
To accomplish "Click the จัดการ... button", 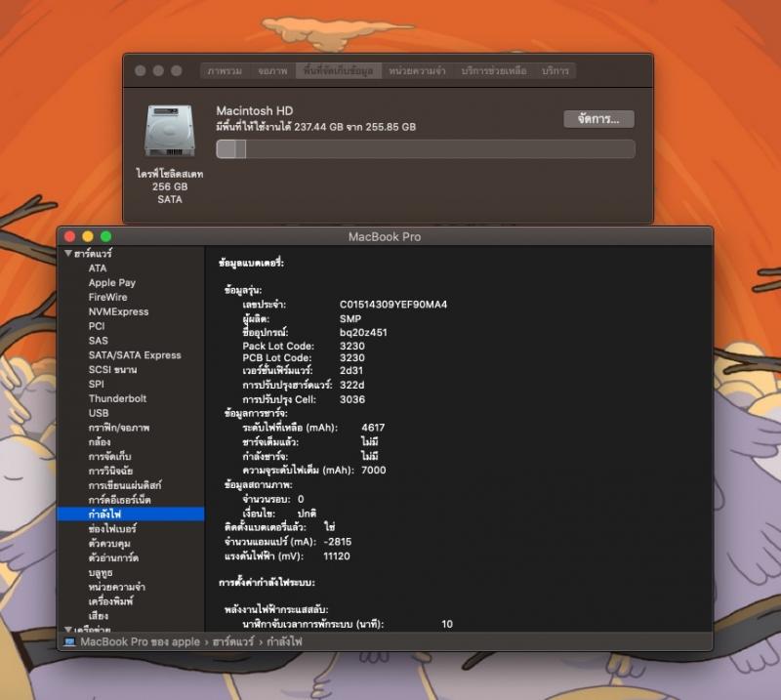I will pyautogui.click(x=598, y=119).
